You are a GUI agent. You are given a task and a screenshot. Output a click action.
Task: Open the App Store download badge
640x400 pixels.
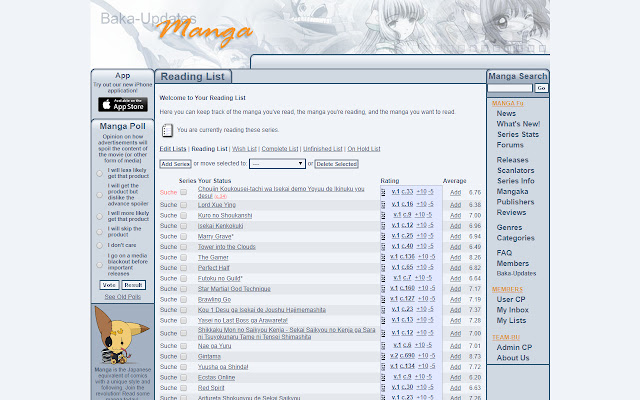pos(122,104)
